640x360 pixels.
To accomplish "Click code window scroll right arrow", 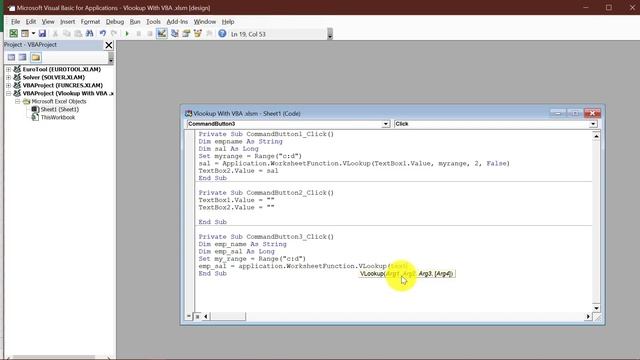I will pyautogui.click(x=588, y=316).
